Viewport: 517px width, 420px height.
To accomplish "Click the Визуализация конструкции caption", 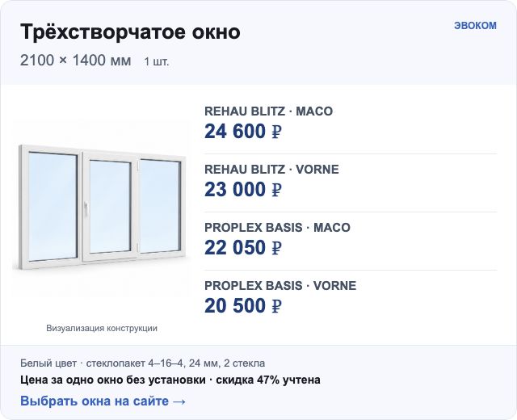I will pos(102,329).
